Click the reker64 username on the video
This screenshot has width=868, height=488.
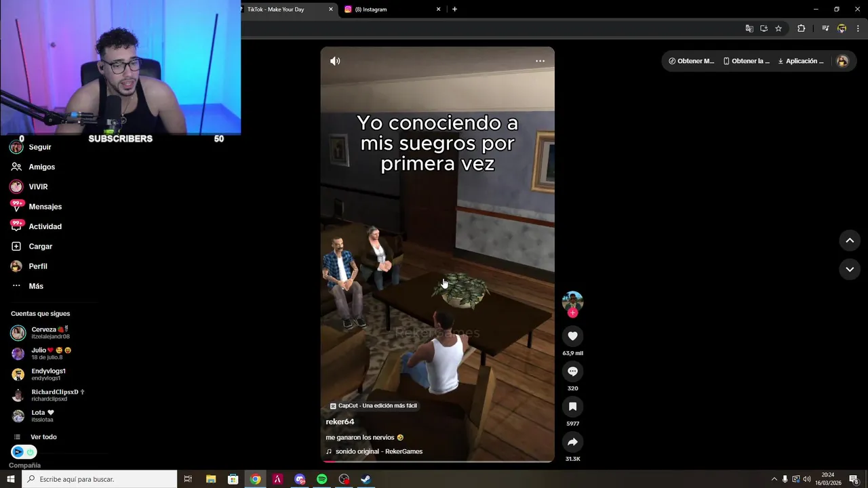[340, 422]
